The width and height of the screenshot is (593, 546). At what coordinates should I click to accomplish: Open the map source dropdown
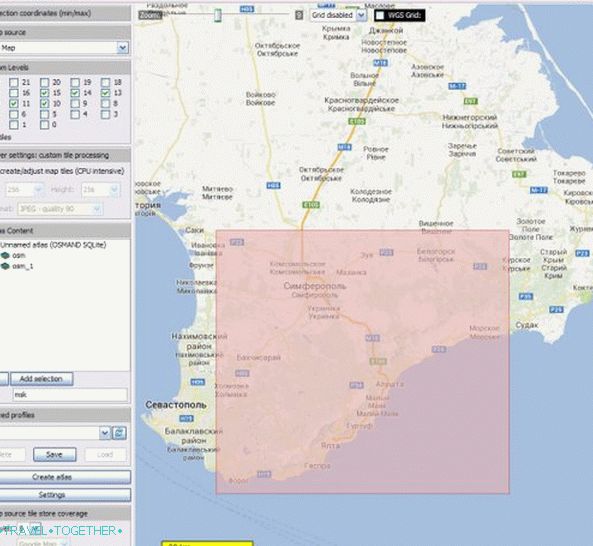click(x=123, y=48)
